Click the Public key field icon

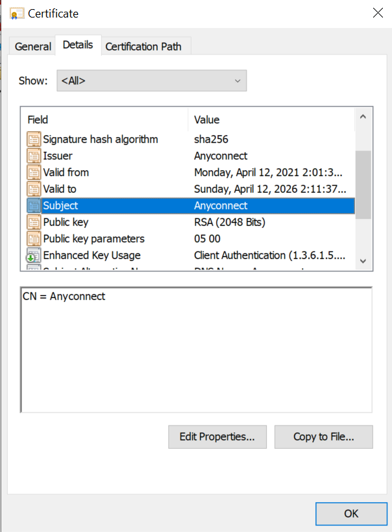pos(34,222)
